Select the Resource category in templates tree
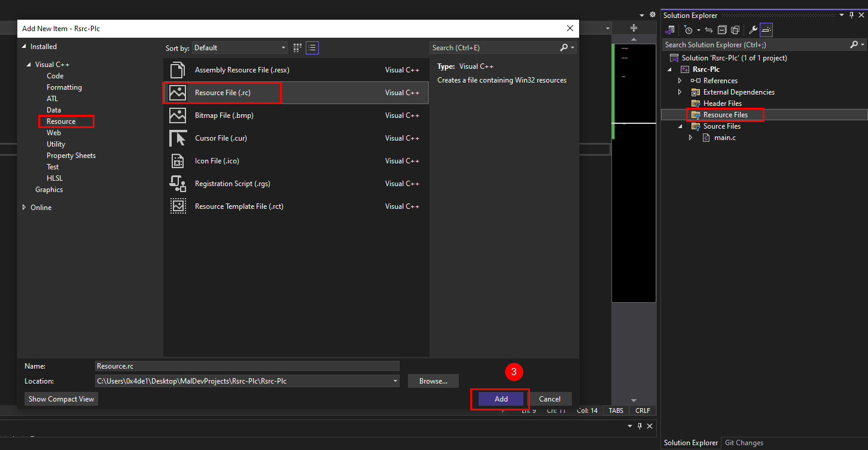Viewport: 868px width, 450px height. pyautogui.click(x=61, y=121)
